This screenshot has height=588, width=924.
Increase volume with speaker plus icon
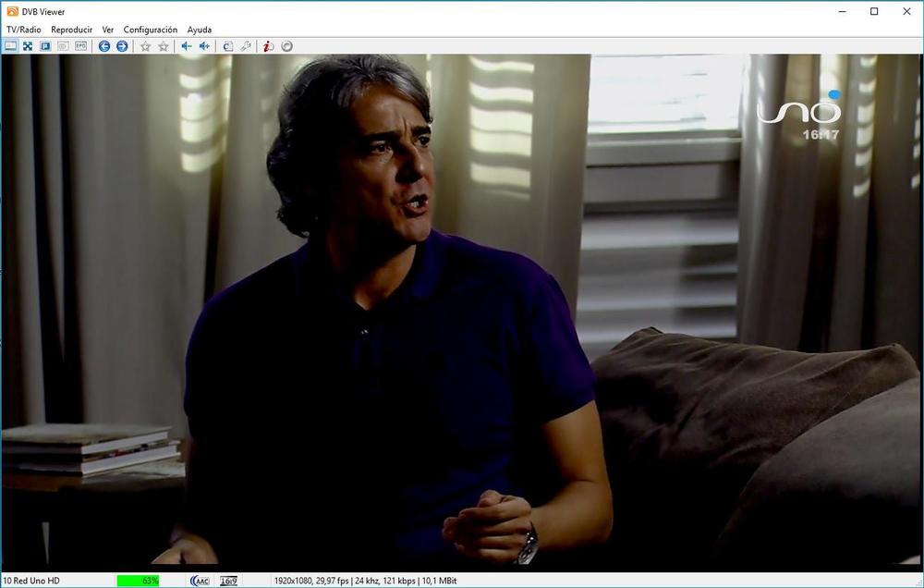[204, 46]
